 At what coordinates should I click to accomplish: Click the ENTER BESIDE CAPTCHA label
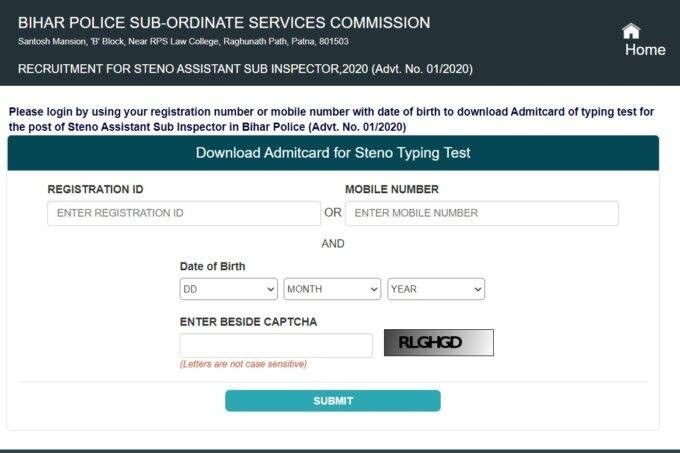click(248, 322)
